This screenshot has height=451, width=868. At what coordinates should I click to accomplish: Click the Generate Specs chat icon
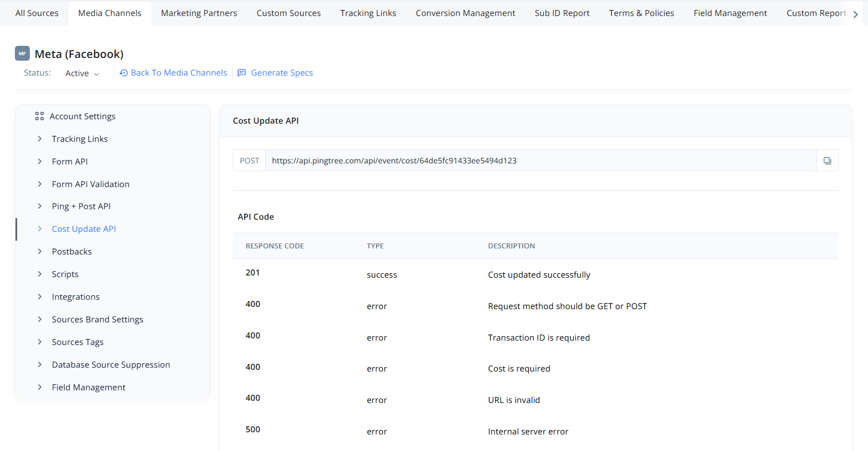click(x=241, y=73)
